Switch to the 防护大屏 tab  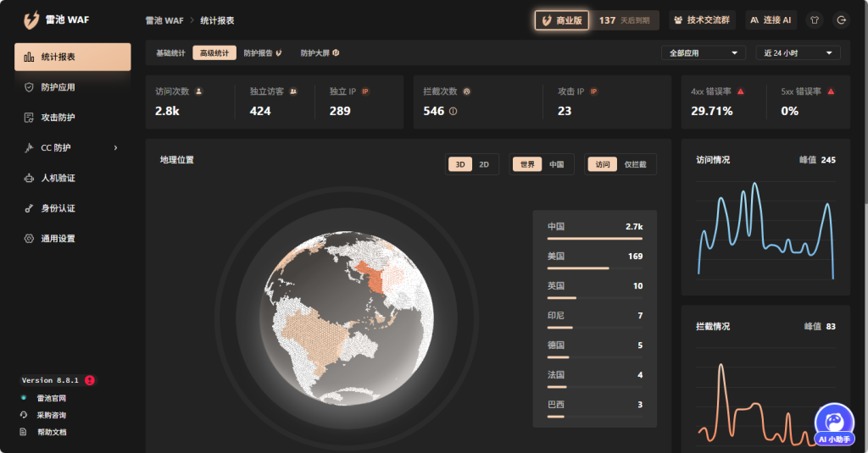[x=320, y=53]
